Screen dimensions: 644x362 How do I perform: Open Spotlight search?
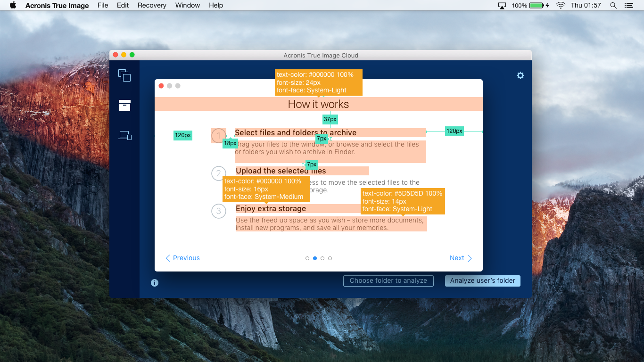pos(613,5)
